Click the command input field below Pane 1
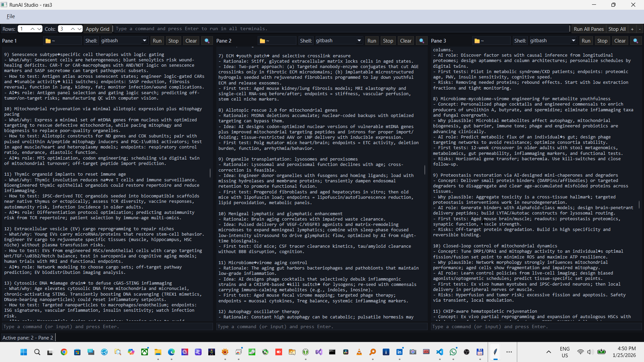Image resolution: width=644 pixels, height=362 pixels. coord(107,326)
